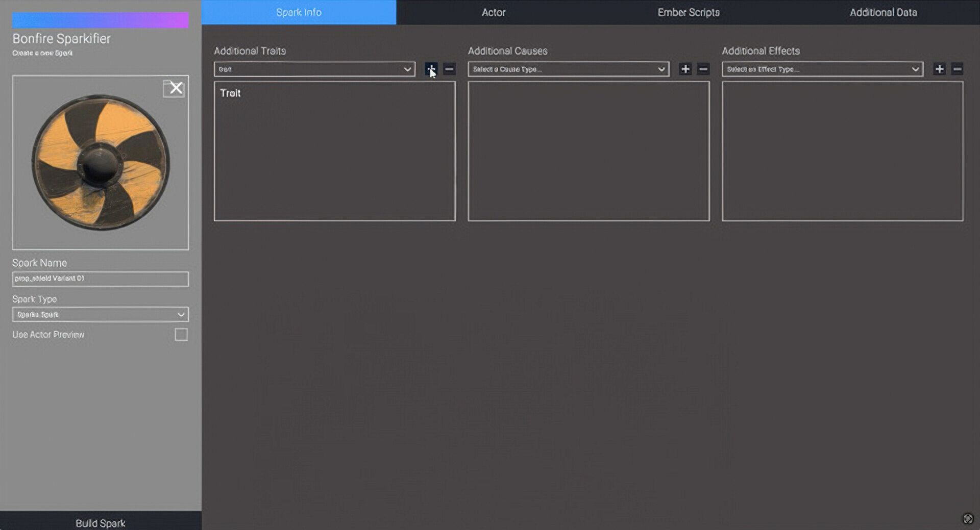Click the plus icon beside Additional Traits
This screenshot has height=530, width=980.
pos(431,69)
